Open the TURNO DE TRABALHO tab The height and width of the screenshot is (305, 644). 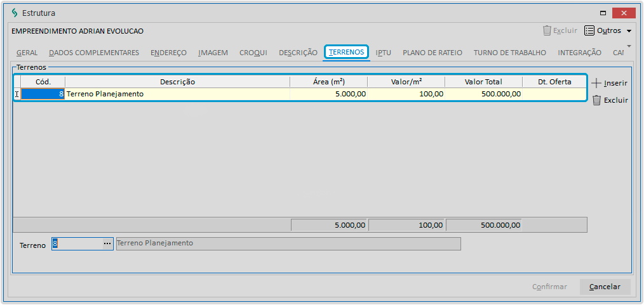coord(510,53)
